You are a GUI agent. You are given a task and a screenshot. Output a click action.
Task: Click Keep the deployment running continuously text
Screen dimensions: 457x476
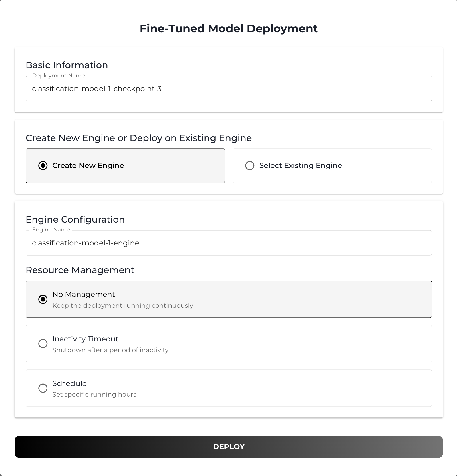coord(122,305)
